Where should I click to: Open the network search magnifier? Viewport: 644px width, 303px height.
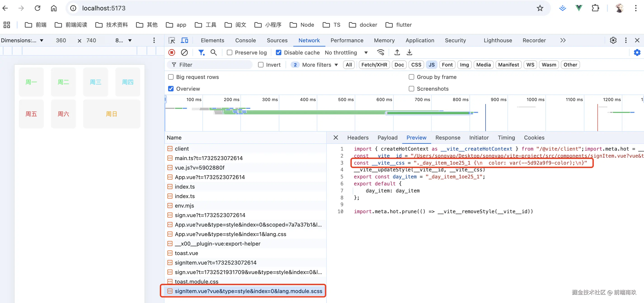[x=214, y=52]
